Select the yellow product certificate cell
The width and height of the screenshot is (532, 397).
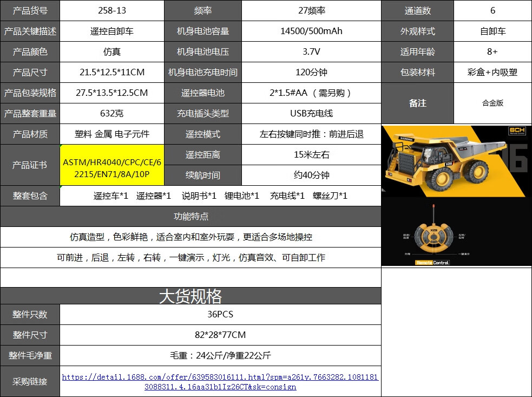112,165
